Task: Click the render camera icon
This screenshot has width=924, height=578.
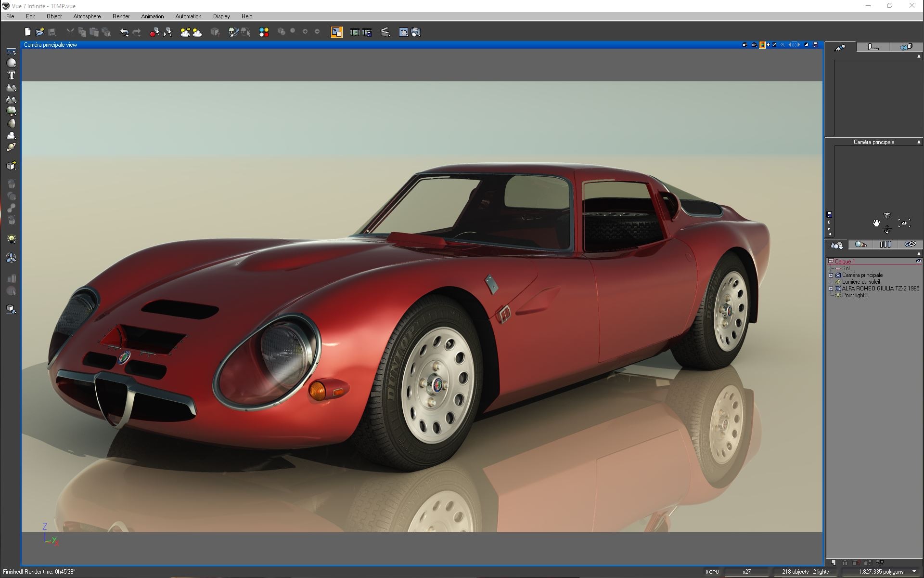Action: tap(416, 32)
